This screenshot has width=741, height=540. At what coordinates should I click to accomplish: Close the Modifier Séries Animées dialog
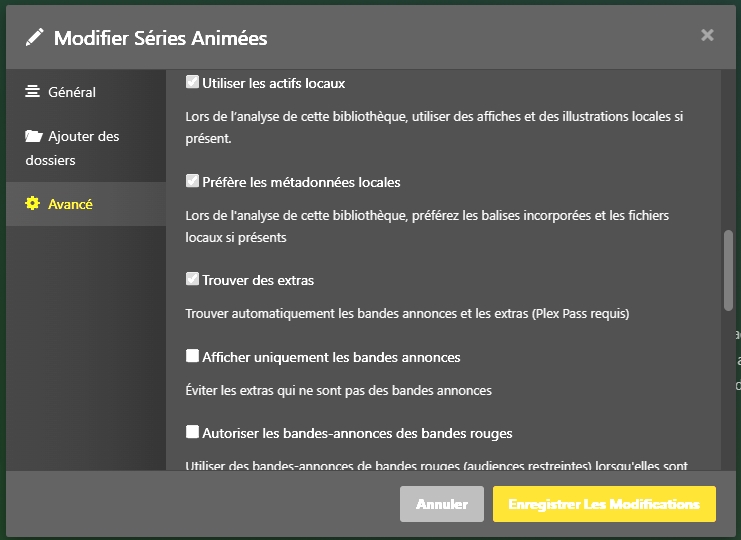click(x=707, y=35)
